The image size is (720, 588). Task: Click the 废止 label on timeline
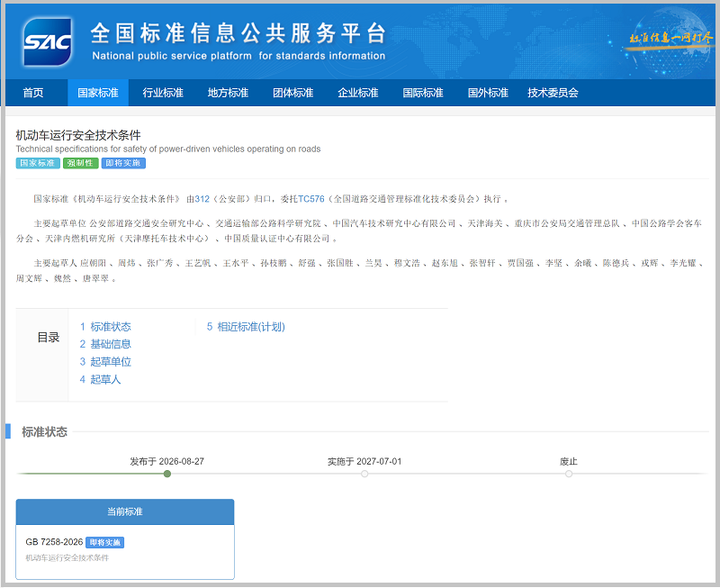pos(569,461)
